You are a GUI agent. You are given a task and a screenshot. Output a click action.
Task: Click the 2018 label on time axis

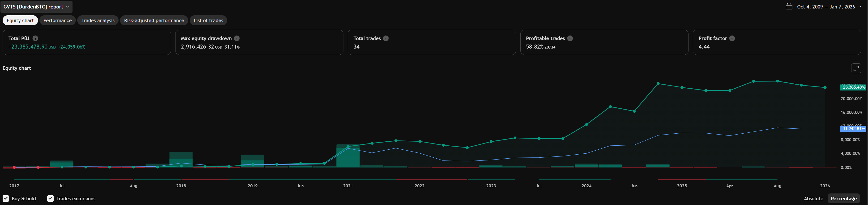181,186
